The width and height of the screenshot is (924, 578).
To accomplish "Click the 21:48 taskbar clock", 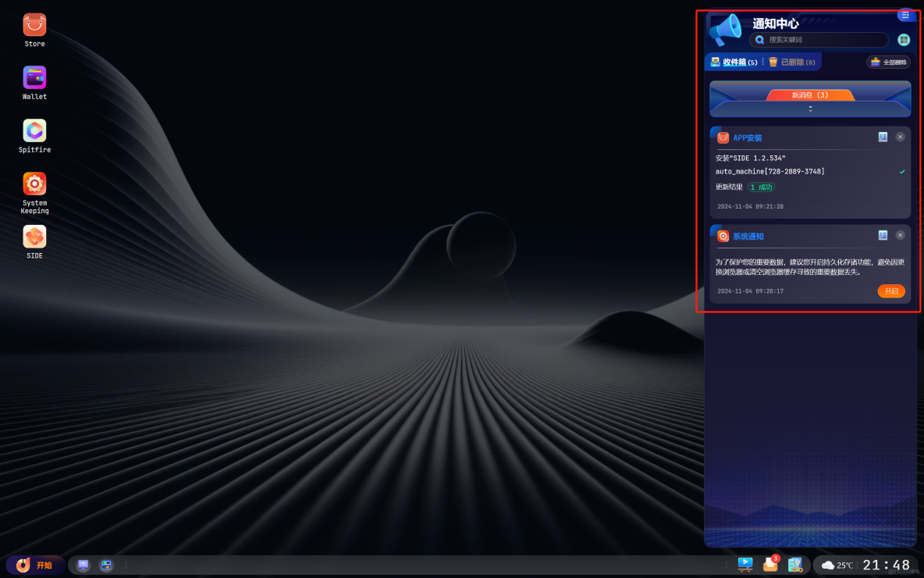I will pyautogui.click(x=887, y=565).
